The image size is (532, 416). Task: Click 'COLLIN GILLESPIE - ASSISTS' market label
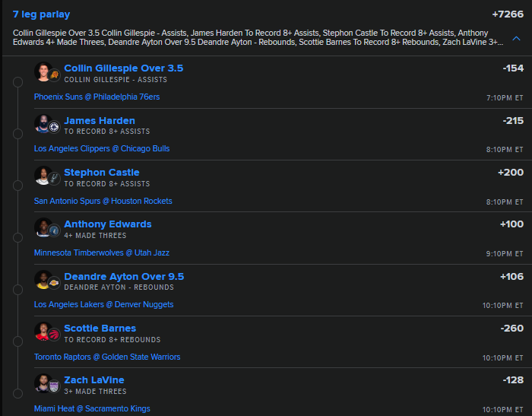116,79
